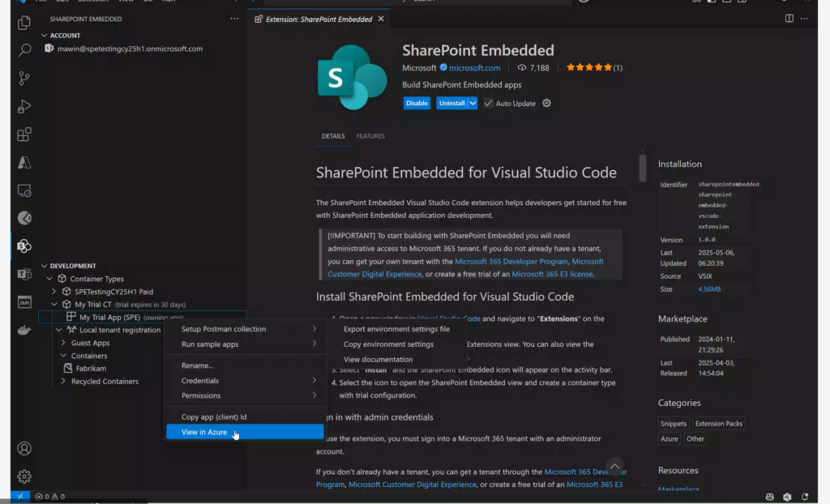830x504 pixels.
Task: Collapse the ACCOUNT section
Action: point(45,36)
